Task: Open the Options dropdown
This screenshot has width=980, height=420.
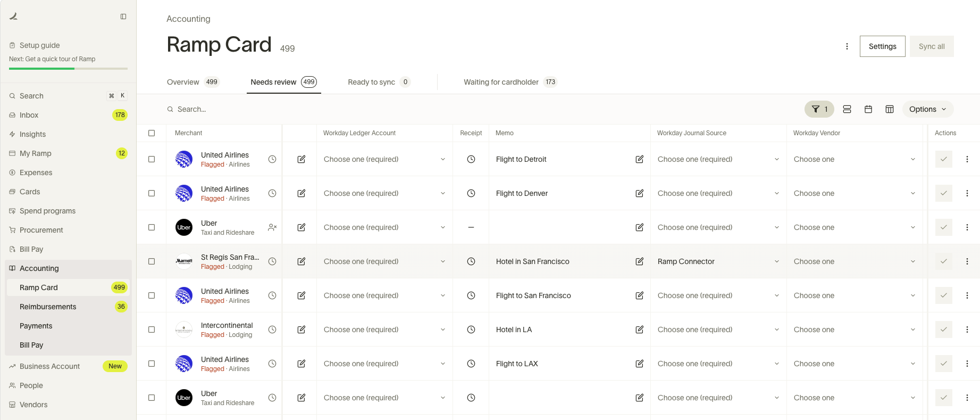Action: point(928,109)
